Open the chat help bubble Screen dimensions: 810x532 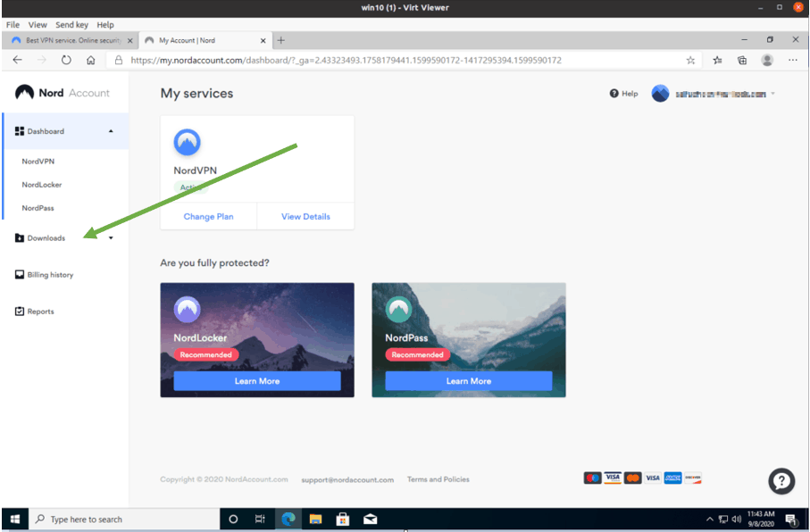pos(781,481)
